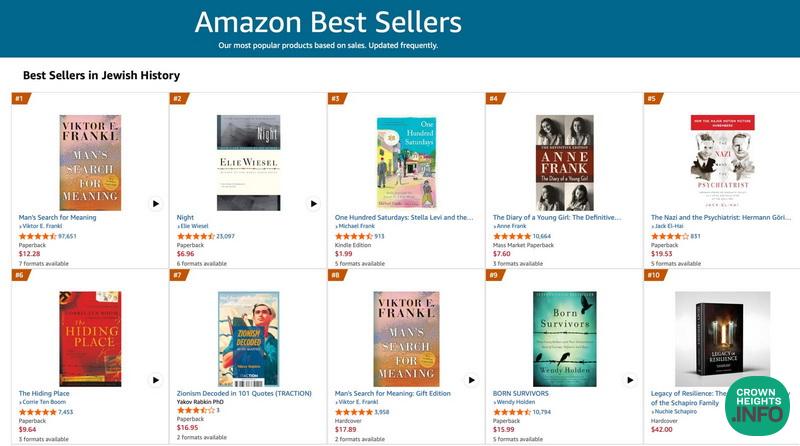Click play button on The Hiding Place

pyautogui.click(x=155, y=380)
